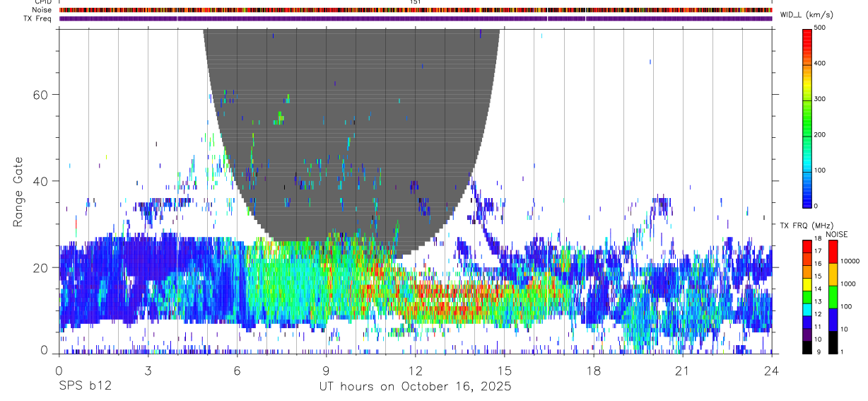Select the spectral width color scale bar
Image resolution: width=868 pixels, height=401 pixels.
coord(807,117)
